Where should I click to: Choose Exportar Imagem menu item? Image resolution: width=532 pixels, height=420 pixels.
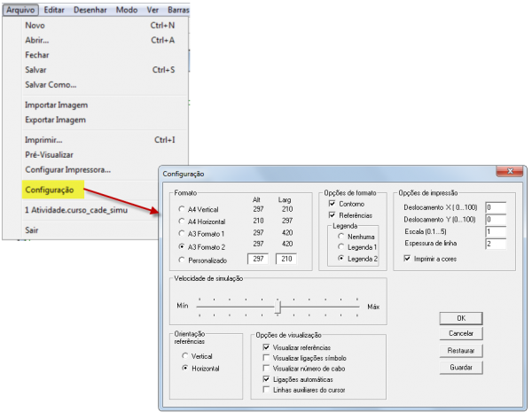[55, 119]
